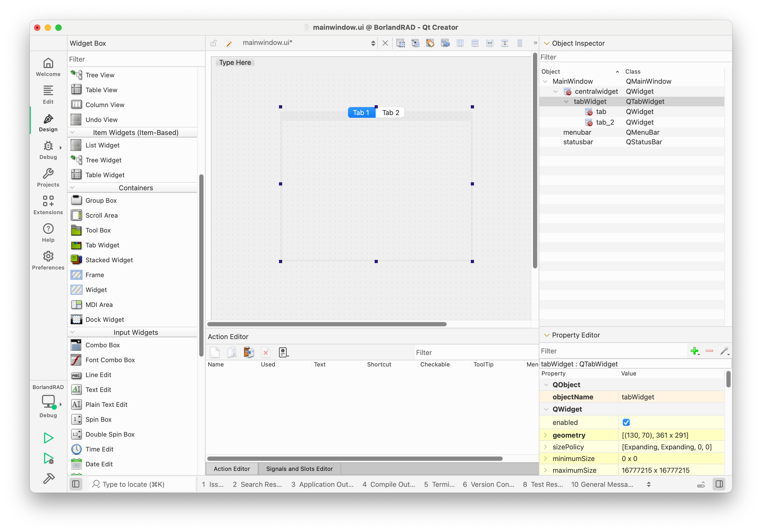Click the Type to locate search field
This screenshot has width=762, height=532.
[139, 484]
